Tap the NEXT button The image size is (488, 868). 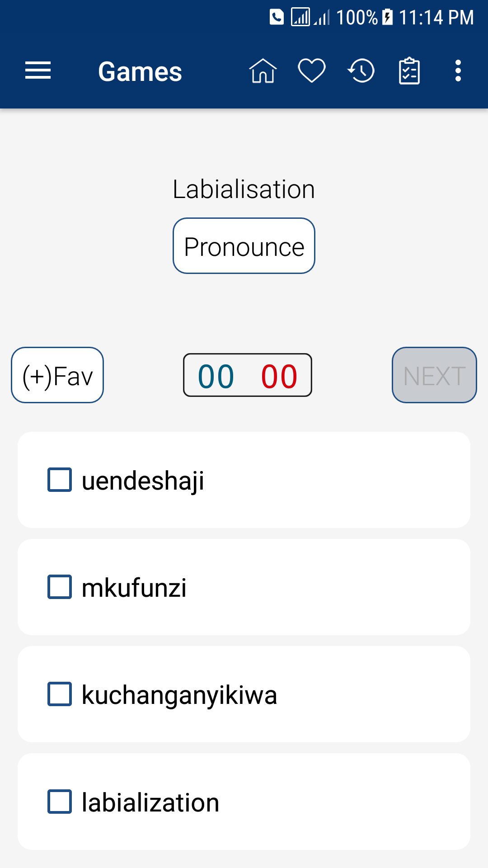(x=434, y=375)
